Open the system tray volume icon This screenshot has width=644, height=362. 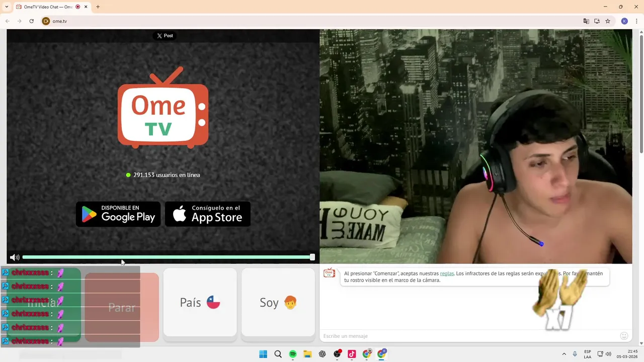(608, 354)
